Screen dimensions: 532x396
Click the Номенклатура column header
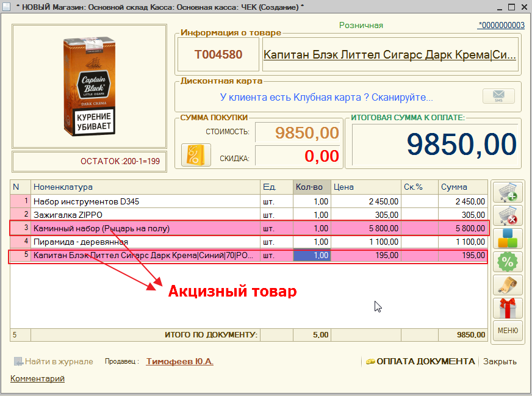tap(145, 187)
